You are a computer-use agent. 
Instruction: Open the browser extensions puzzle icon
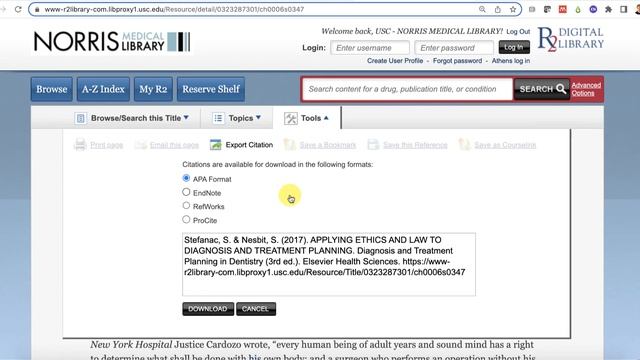pos(608,9)
